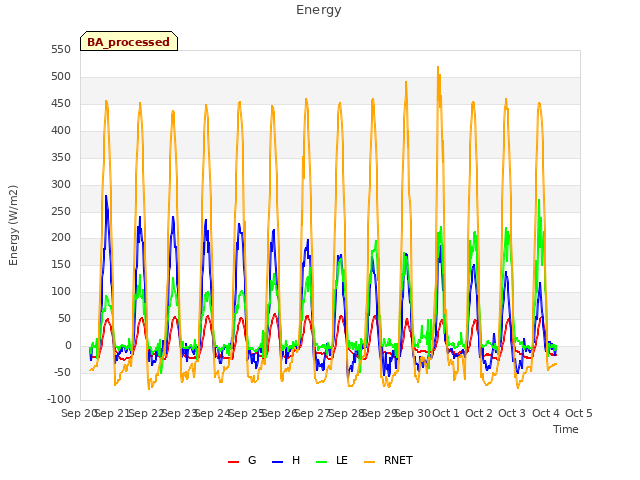The image size is (640, 480).
Task: Click the Energy chart title
Action: tap(319, 10)
